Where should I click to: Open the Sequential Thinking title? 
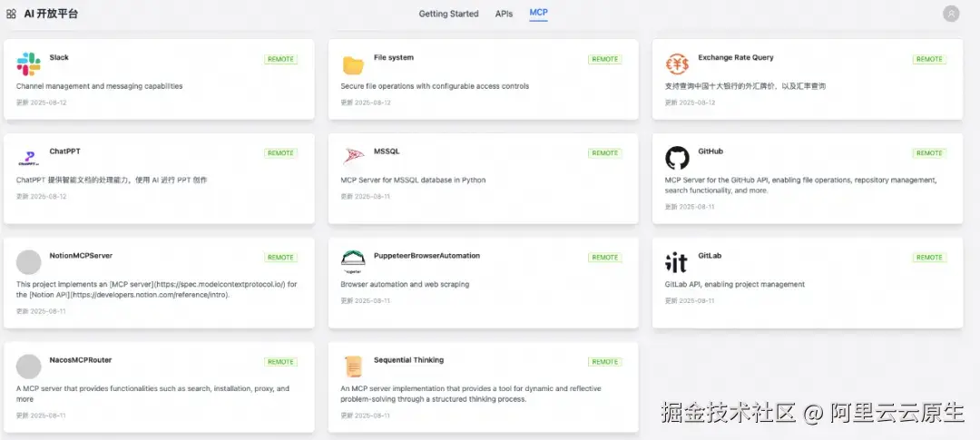[408, 360]
